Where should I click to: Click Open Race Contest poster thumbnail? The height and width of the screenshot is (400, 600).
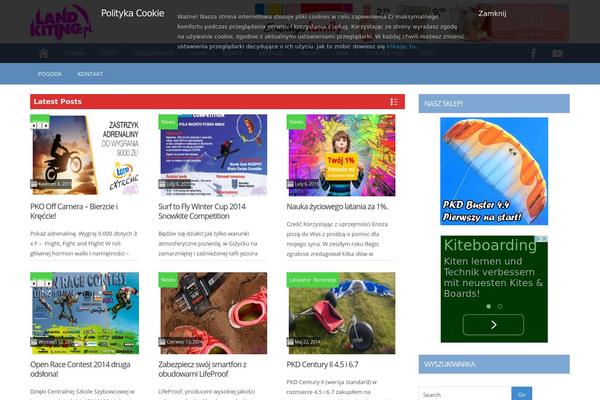tap(85, 313)
